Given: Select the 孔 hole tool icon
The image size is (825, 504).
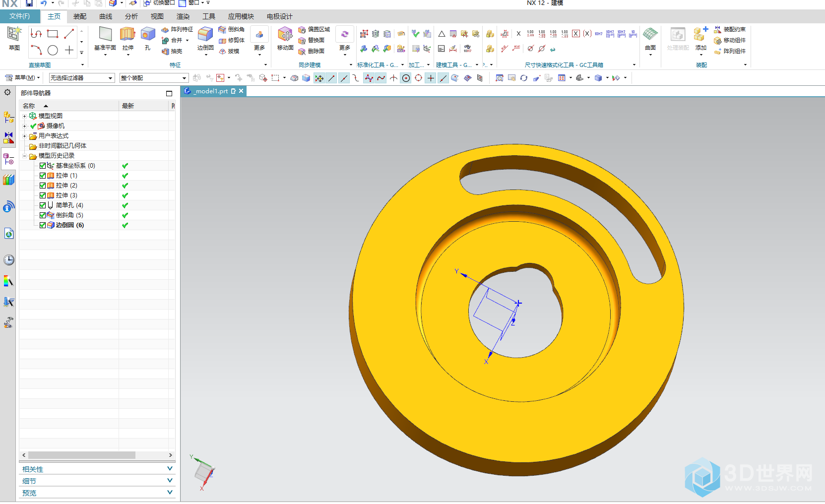Looking at the screenshot, I should coord(148,34).
